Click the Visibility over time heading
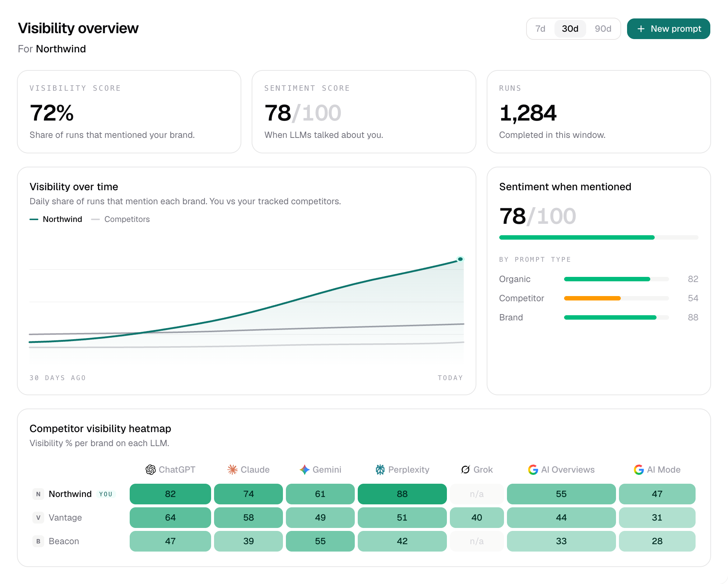 [x=74, y=187]
